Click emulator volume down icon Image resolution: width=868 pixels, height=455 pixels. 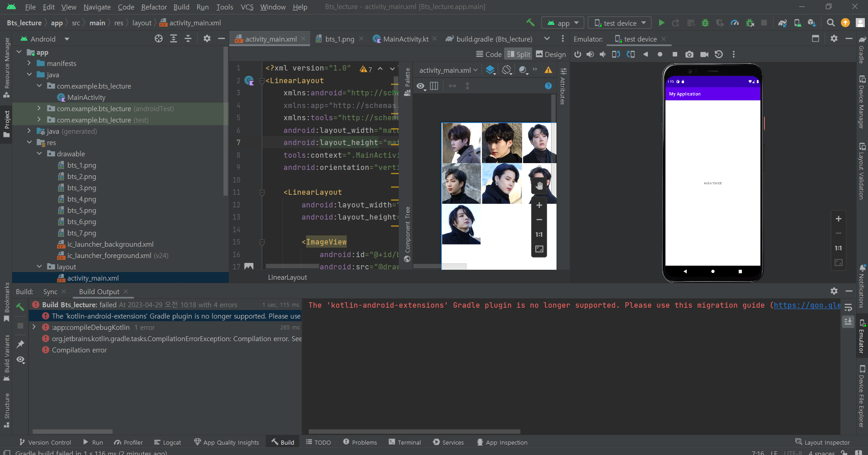tap(603, 54)
